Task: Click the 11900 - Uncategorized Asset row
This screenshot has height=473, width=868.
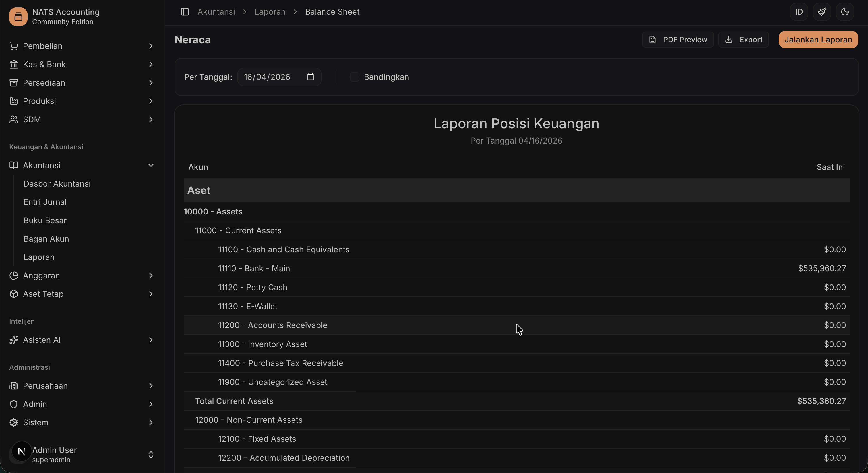Action: coord(516,382)
